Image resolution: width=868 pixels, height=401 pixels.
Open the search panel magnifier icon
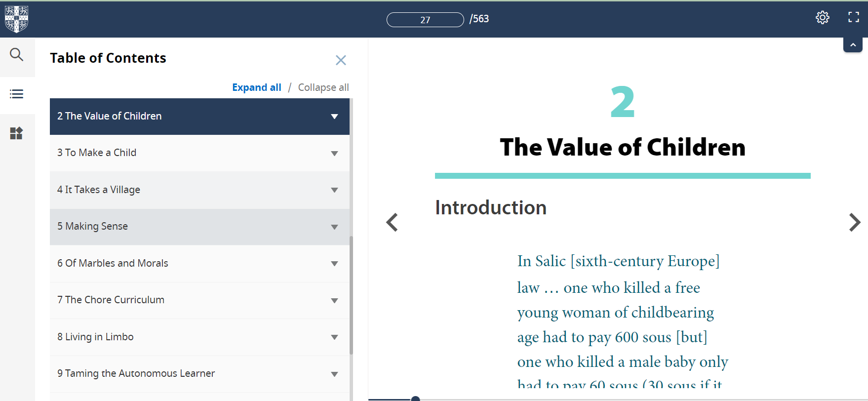click(17, 55)
